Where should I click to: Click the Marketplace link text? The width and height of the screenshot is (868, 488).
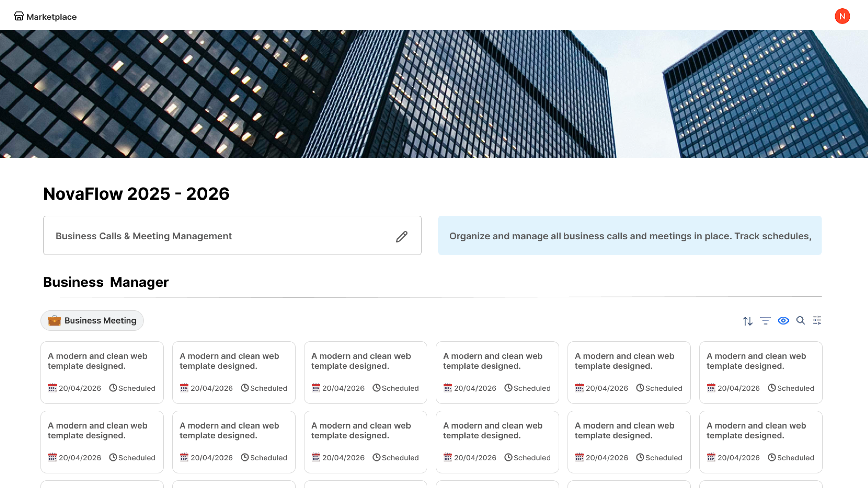coord(51,17)
